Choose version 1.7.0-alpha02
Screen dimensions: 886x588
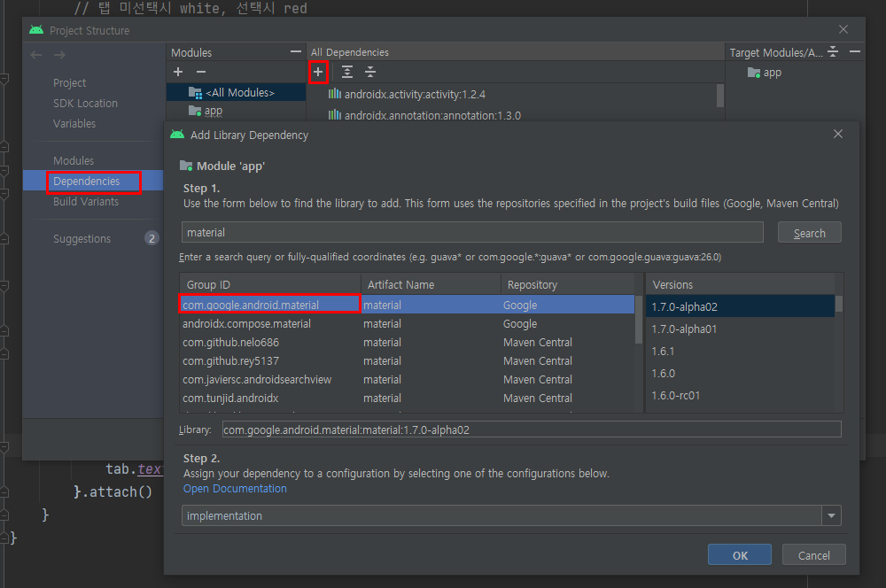click(740, 306)
